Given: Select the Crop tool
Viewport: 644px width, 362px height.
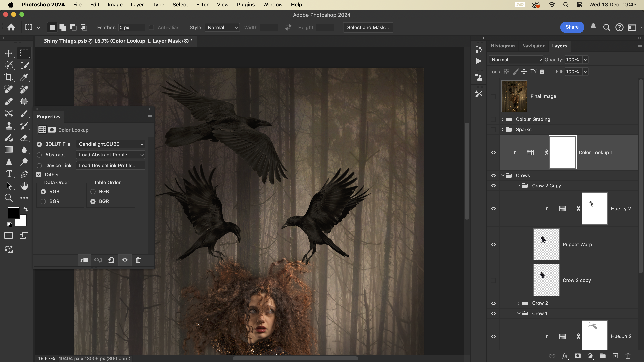Looking at the screenshot, I should [9, 77].
